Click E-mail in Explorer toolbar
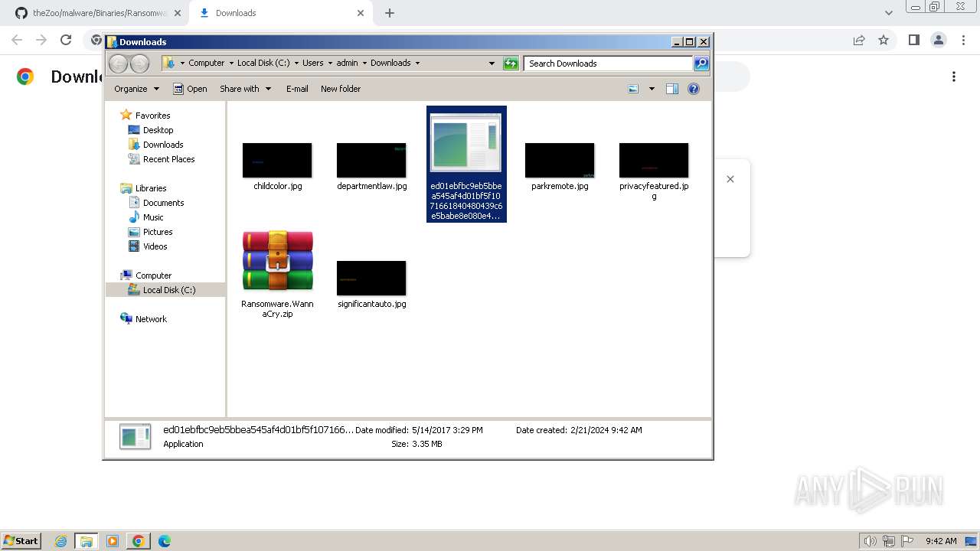Image resolution: width=980 pixels, height=551 pixels. tap(297, 89)
